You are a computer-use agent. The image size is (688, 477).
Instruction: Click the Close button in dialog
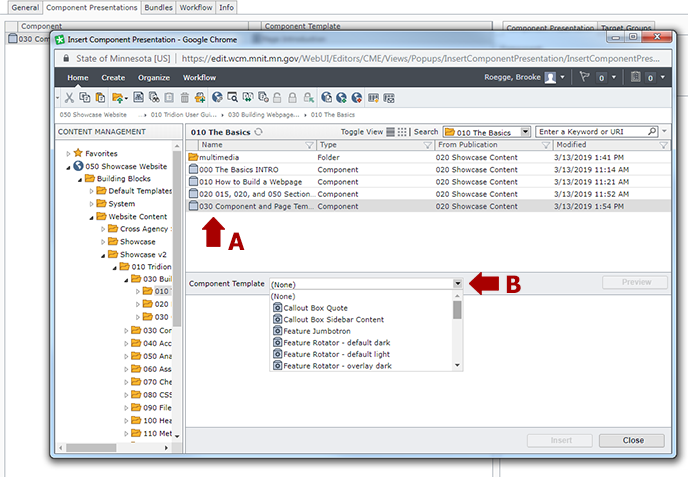pyautogui.click(x=633, y=440)
